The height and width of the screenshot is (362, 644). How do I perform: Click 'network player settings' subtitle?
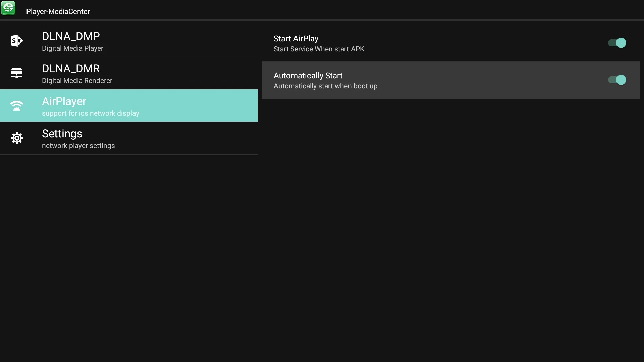point(78,146)
